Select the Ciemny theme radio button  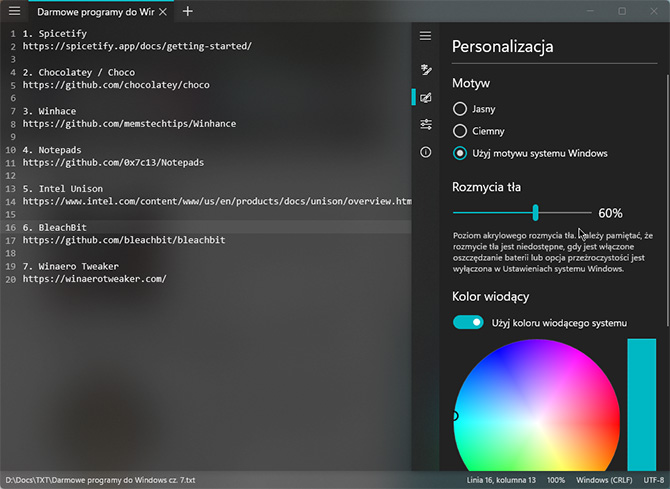tap(460, 131)
